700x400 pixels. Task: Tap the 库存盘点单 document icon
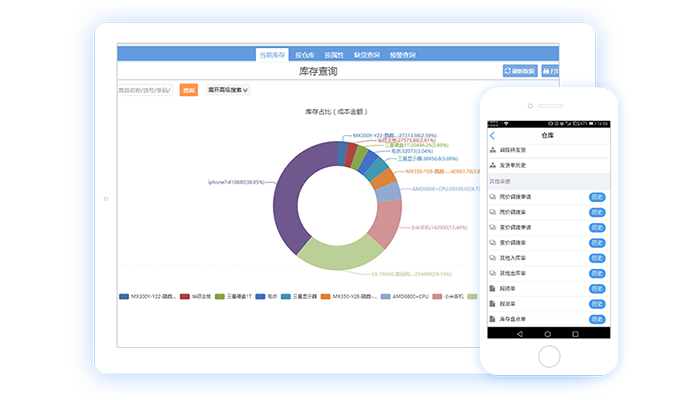[493, 319]
